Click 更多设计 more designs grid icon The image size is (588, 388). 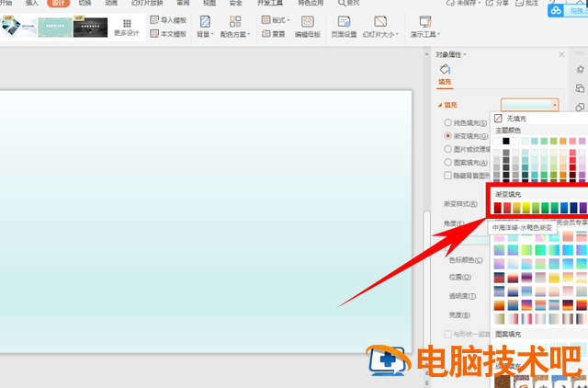(127, 23)
